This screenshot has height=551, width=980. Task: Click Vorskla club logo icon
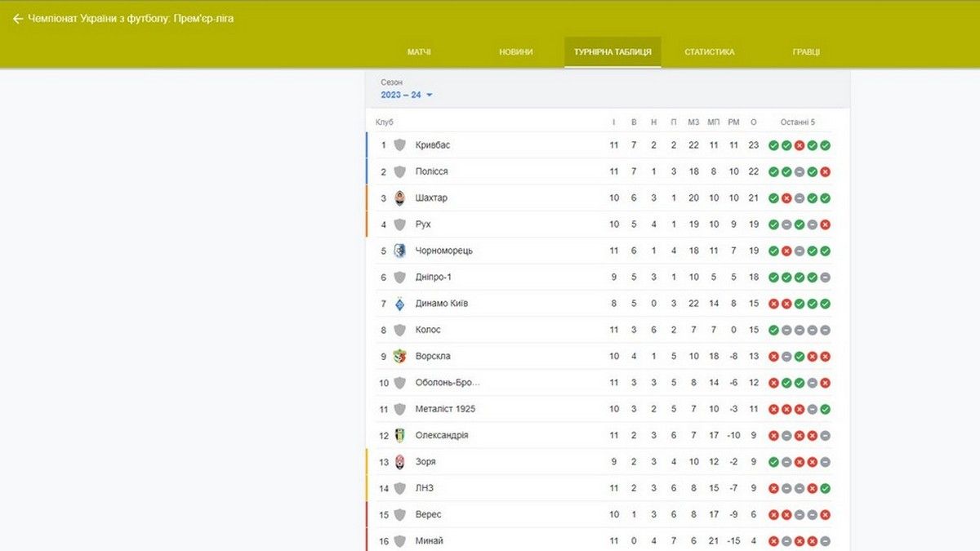(399, 356)
